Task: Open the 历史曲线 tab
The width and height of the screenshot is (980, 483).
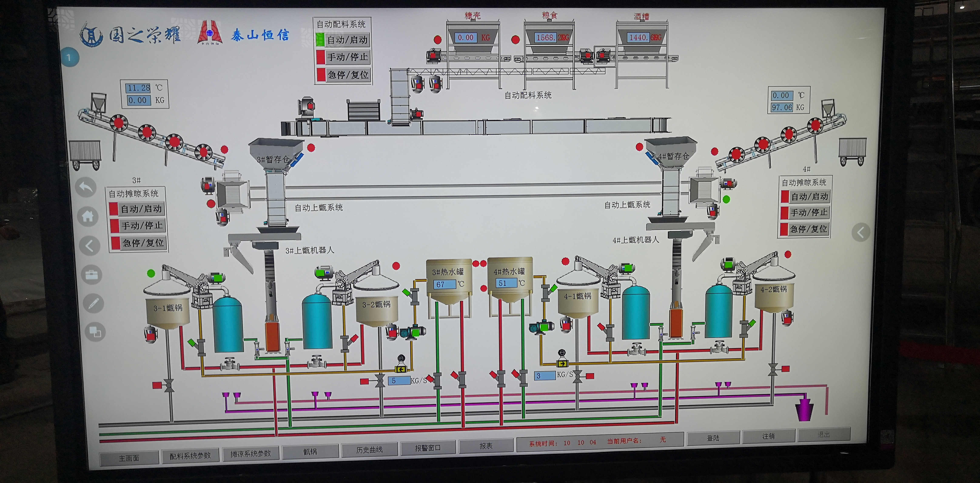Action: click(369, 450)
